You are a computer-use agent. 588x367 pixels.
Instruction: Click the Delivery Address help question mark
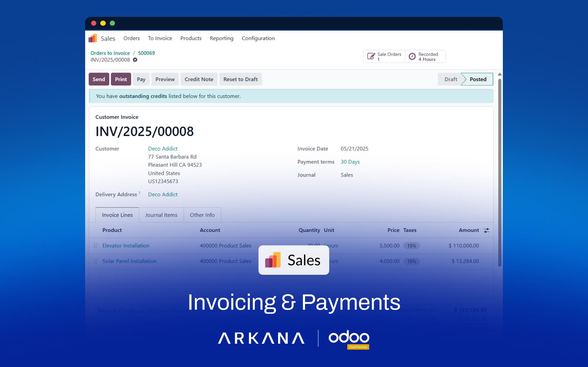coord(139,193)
